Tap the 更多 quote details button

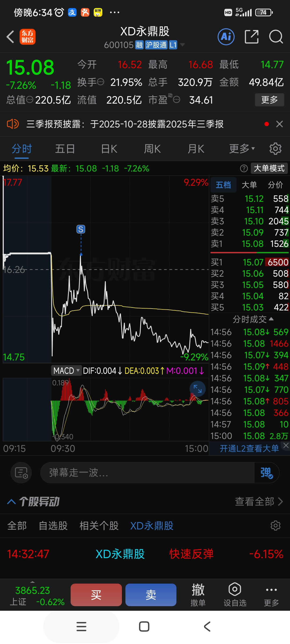[270, 100]
